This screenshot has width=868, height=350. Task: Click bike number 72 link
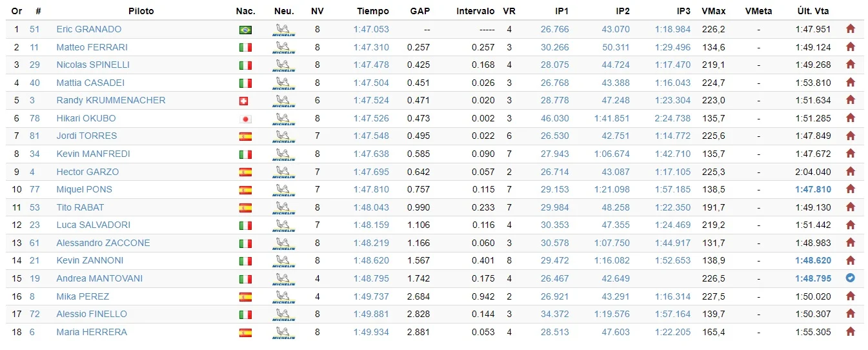(x=35, y=314)
